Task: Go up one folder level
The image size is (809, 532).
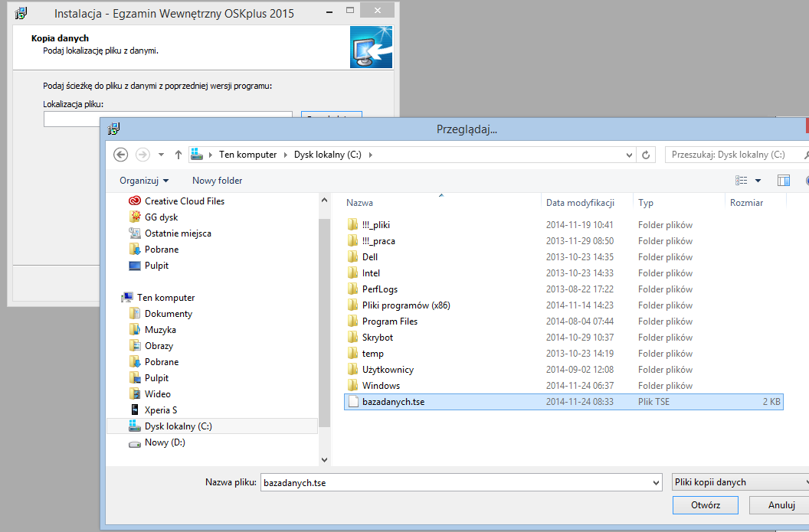Action: [x=179, y=154]
